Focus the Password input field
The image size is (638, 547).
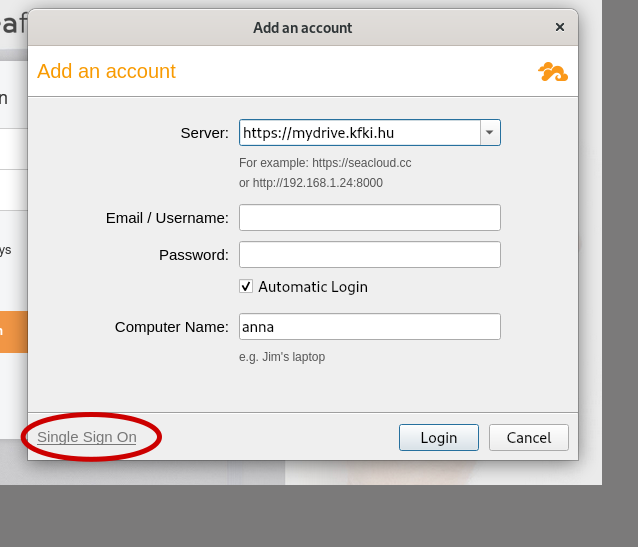pyautogui.click(x=370, y=255)
